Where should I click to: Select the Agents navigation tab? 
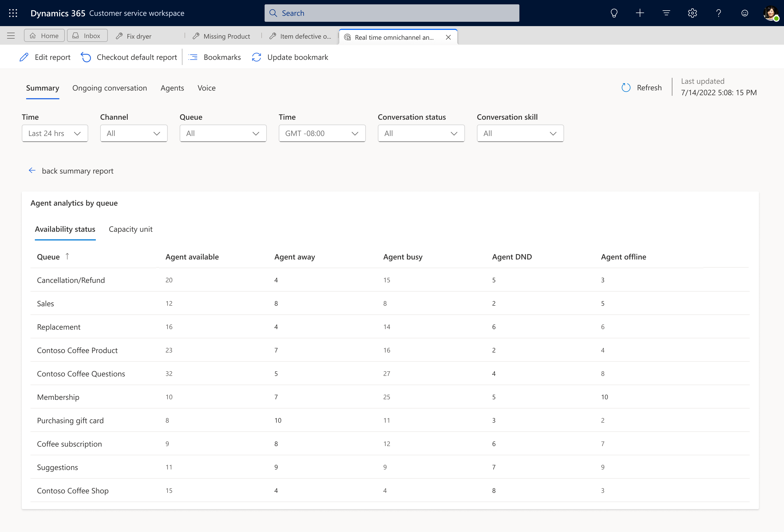172,87
